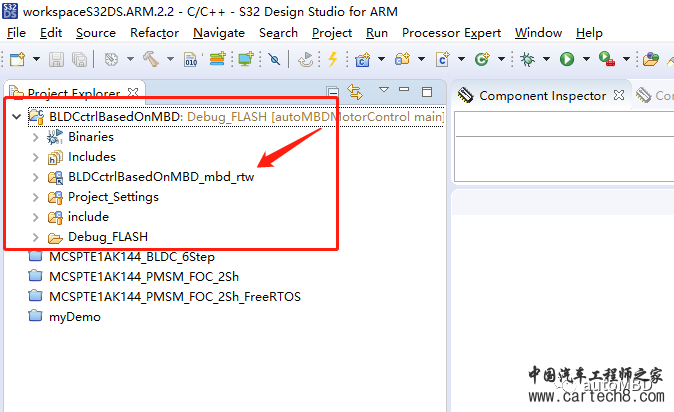
Task: Maximize the Project Explorer panel
Action: pos(427,92)
